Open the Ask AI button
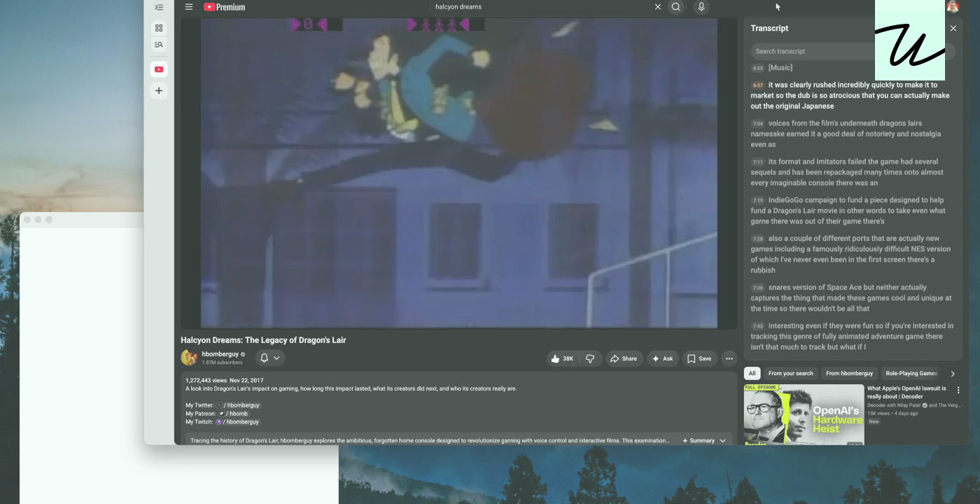The image size is (980, 504). click(x=663, y=358)
